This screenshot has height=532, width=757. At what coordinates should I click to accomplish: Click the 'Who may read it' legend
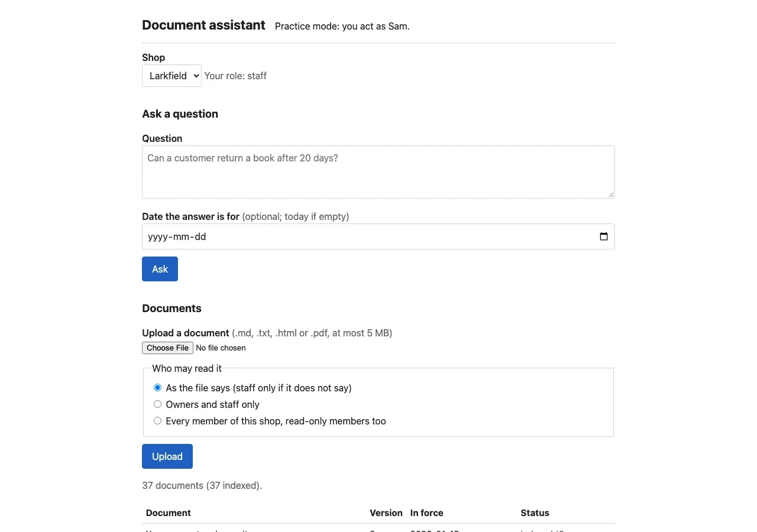point(187,368)
